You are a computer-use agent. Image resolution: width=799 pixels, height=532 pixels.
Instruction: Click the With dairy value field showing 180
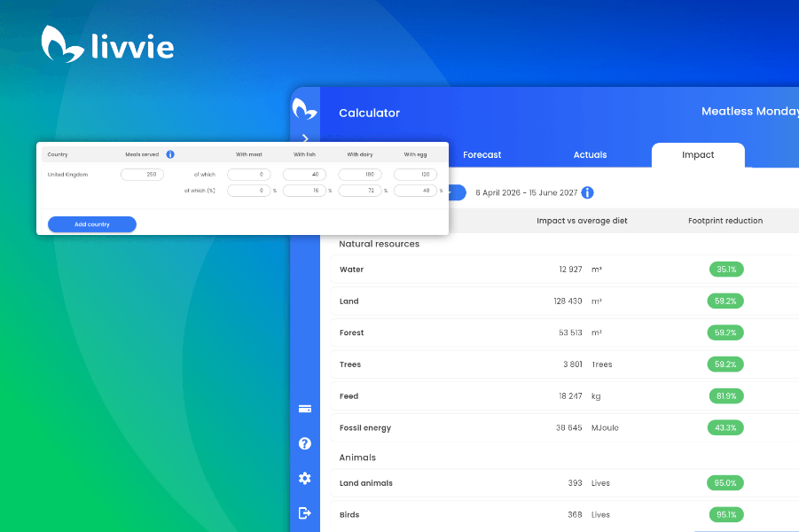[x=359, y=174]
